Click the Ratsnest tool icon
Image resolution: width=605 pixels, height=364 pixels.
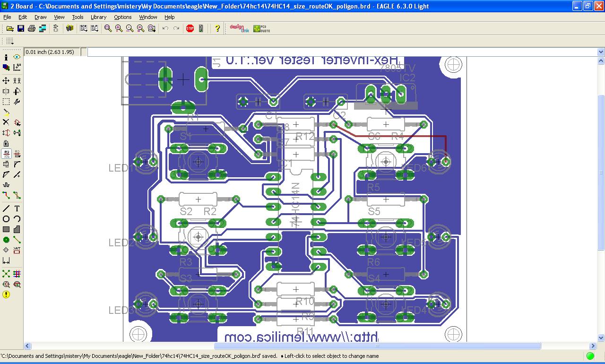6,274
